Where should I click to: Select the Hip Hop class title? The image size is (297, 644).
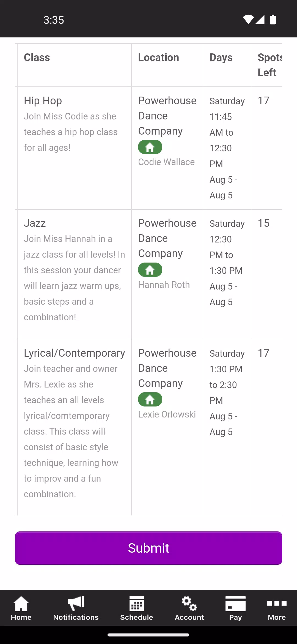tap(43, 101)
